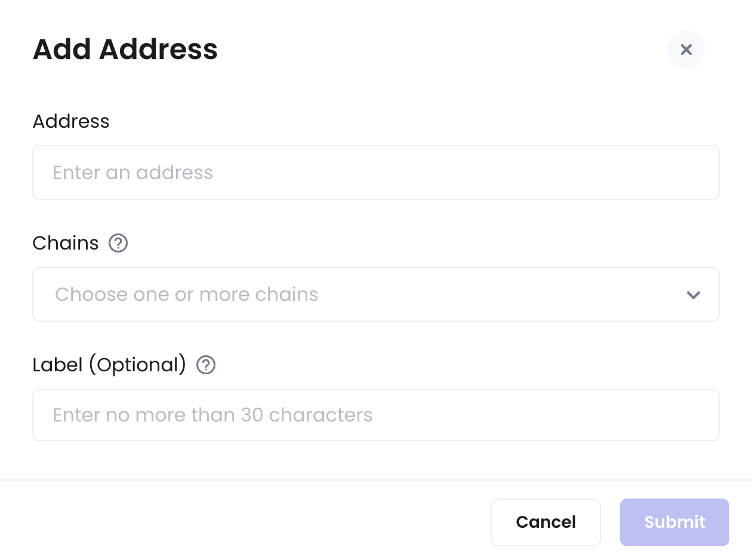Confirm the new address with Submit

click(x=674, y=522)
